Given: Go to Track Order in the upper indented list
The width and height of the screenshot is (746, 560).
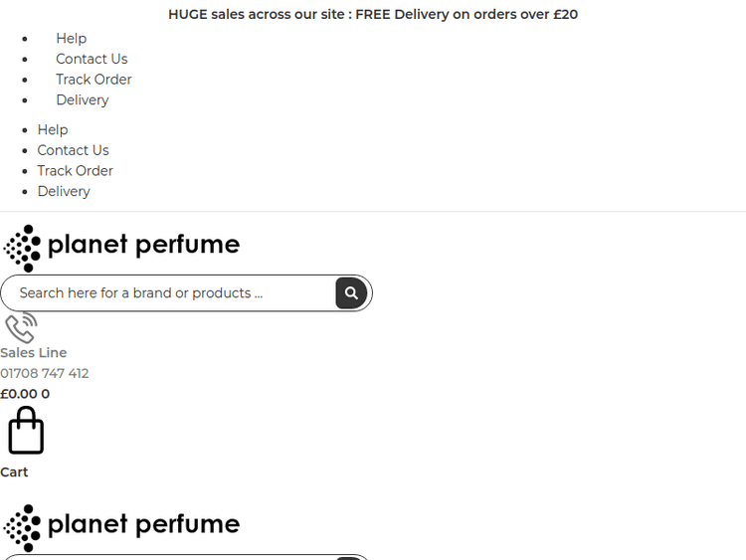Looking at the screenshot, I should pos(93,80).
